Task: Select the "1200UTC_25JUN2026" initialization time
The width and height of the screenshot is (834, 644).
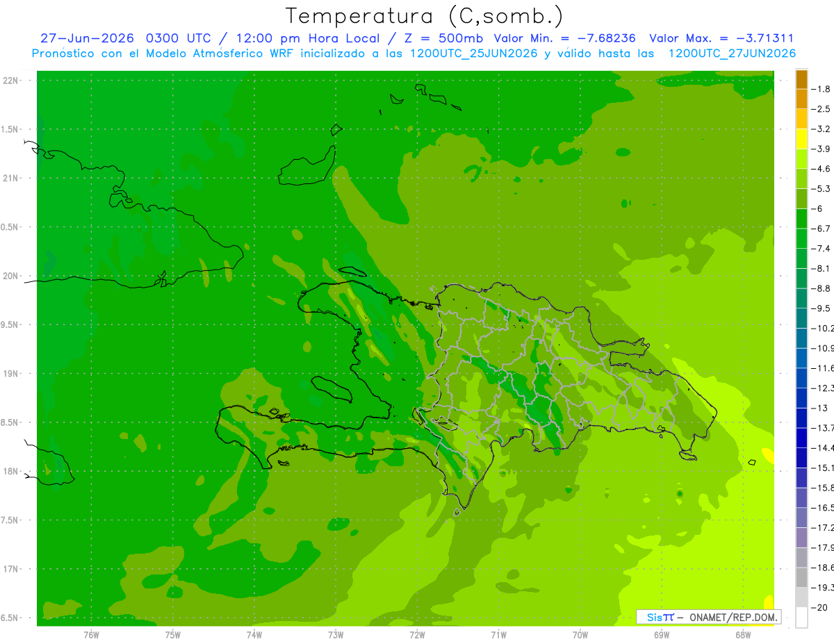Action: pyautogui.click(x=474, y=53)
